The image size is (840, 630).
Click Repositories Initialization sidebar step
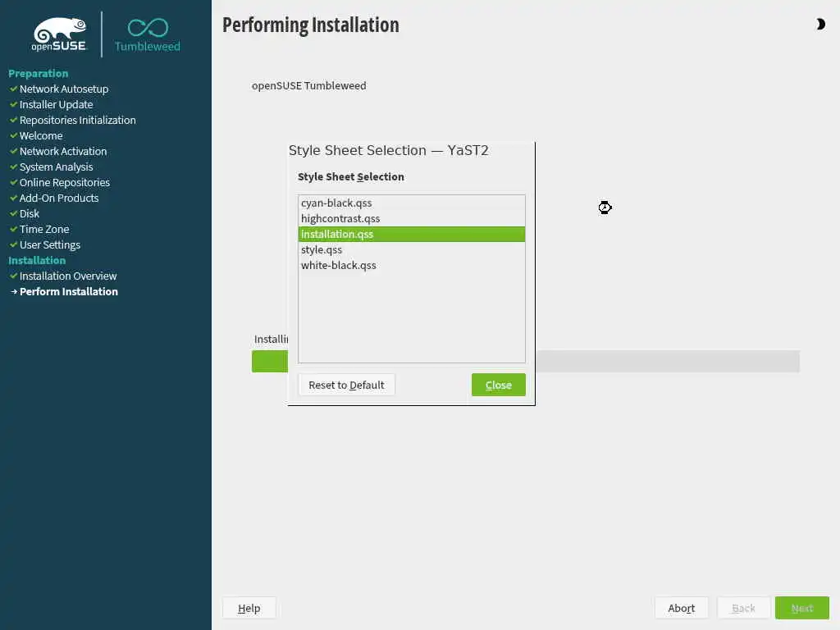(78, 120)
